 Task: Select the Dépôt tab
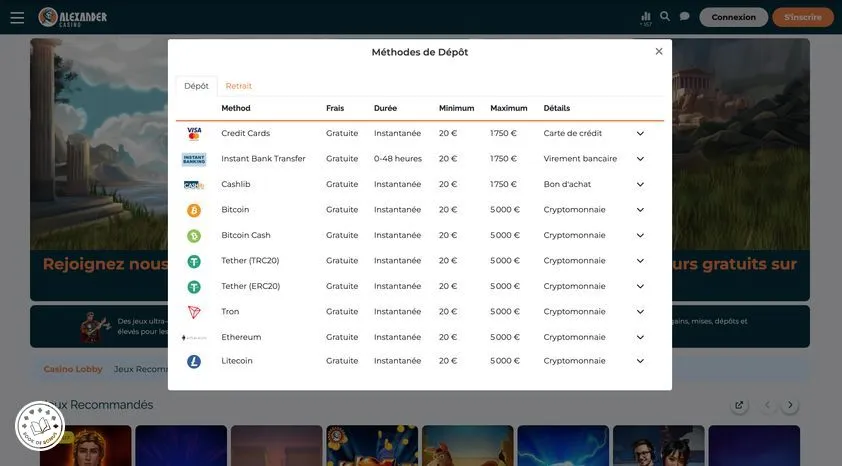point(197,86)
